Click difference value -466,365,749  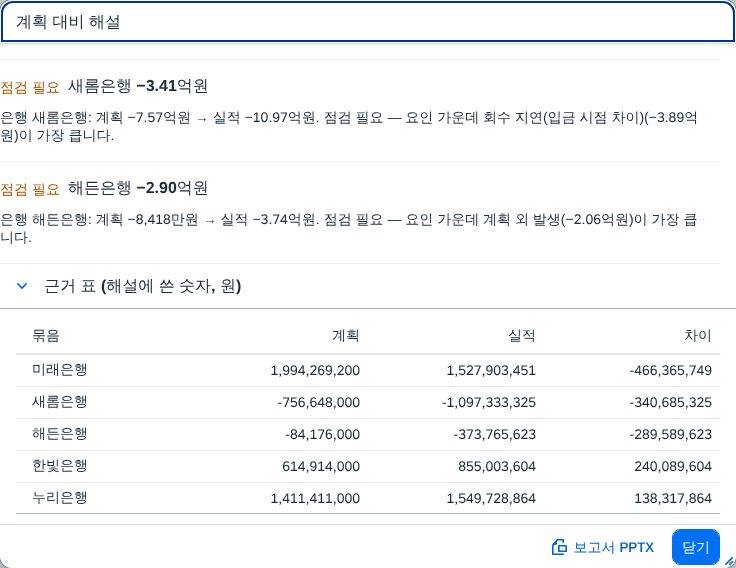[671, 370]
